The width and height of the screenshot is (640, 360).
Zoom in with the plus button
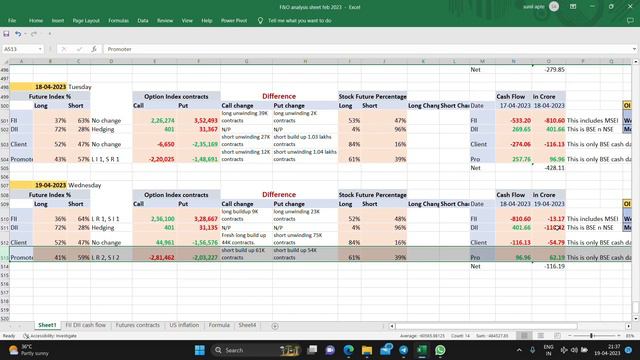coord(619,336)
